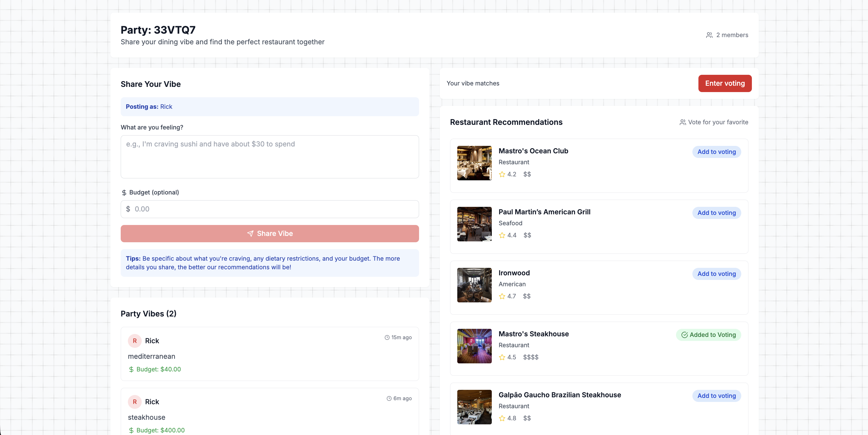This screenshot has height=435, width=868.
Task: Click the members people icon in header
Action: 709,35
